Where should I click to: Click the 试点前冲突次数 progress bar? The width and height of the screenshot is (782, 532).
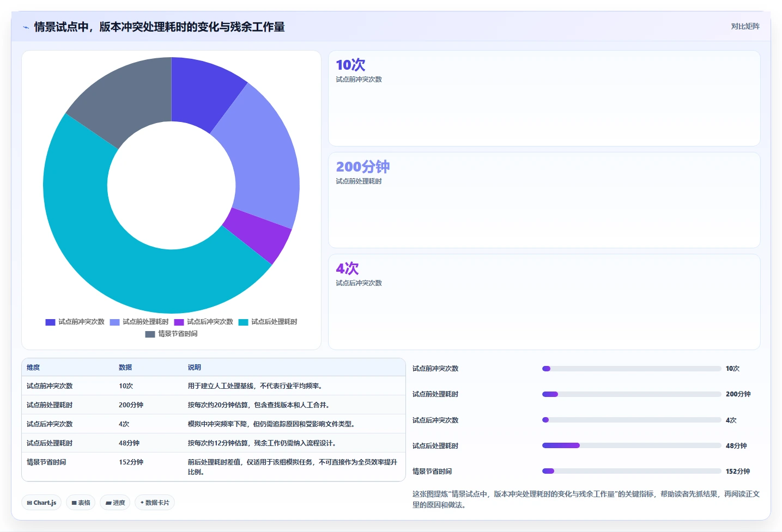coord(632,369)
